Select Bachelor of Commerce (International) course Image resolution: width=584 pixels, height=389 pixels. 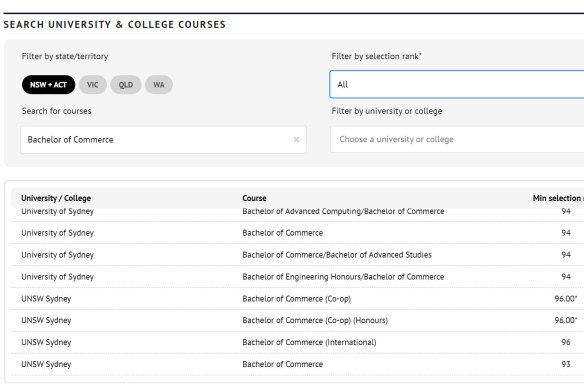click(x=309, y=342)
